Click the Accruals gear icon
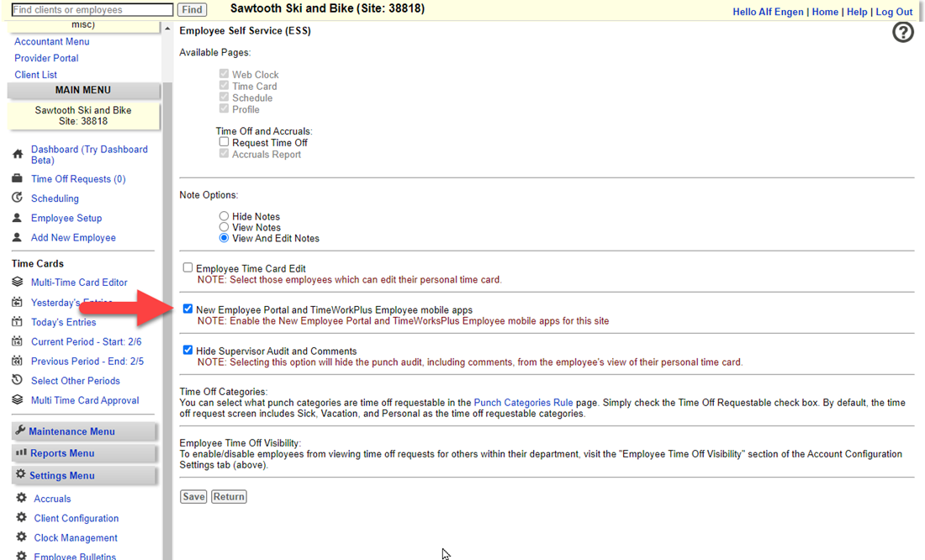 pyautogui.click(x=22, y=499)
